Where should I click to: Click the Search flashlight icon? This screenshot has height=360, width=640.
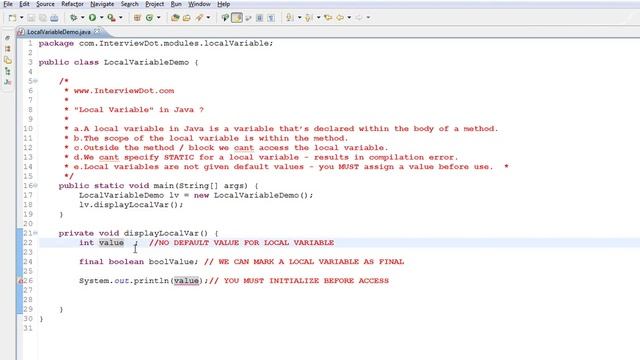[x=199, y=18]
